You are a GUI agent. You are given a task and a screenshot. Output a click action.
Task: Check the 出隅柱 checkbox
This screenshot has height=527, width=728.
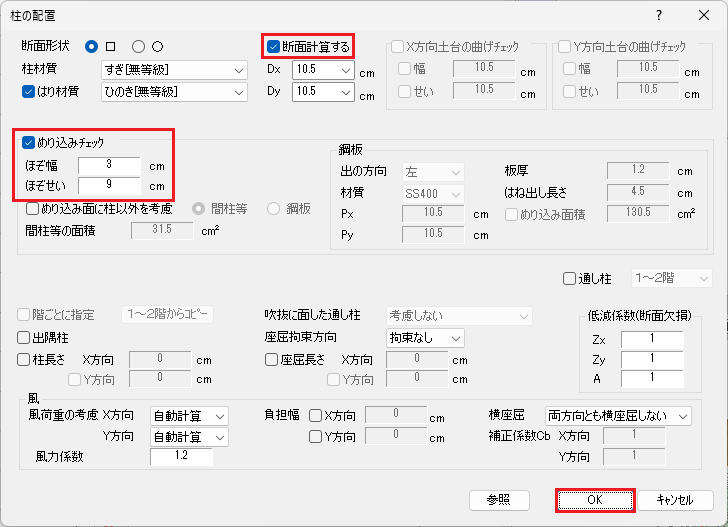coord(25,338)
